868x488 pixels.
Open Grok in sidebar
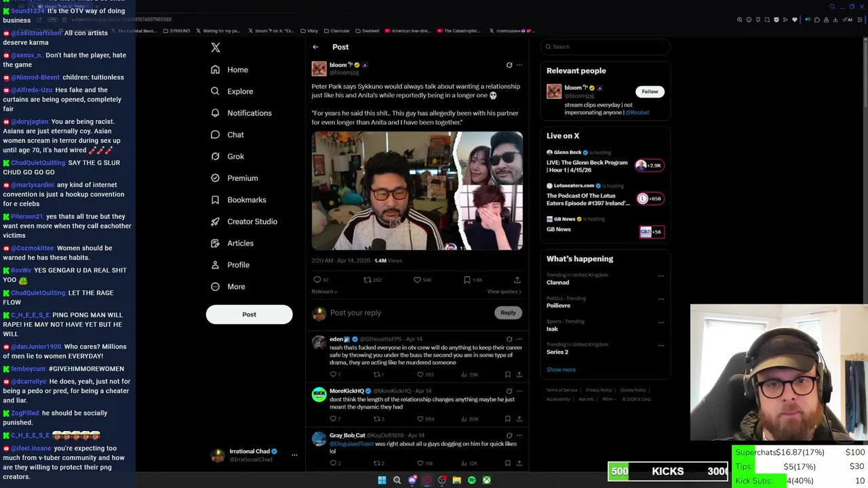point(227,157)
